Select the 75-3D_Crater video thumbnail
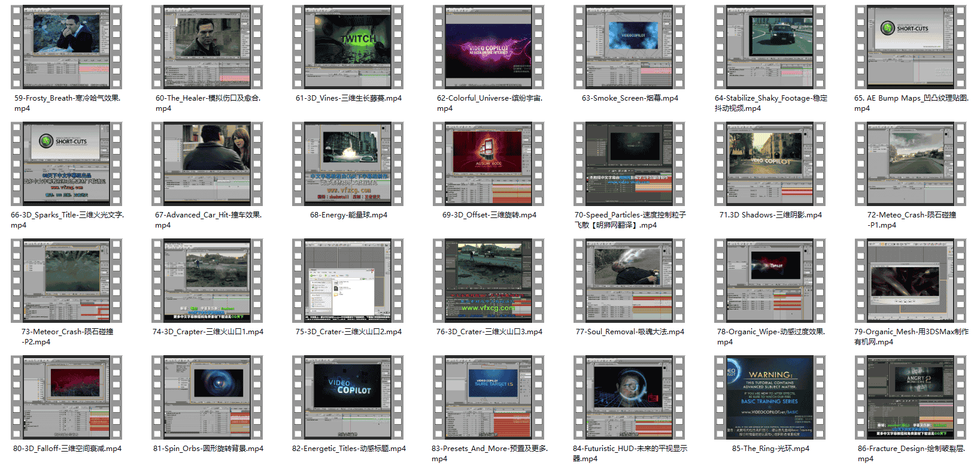 (x=348, y=281)
